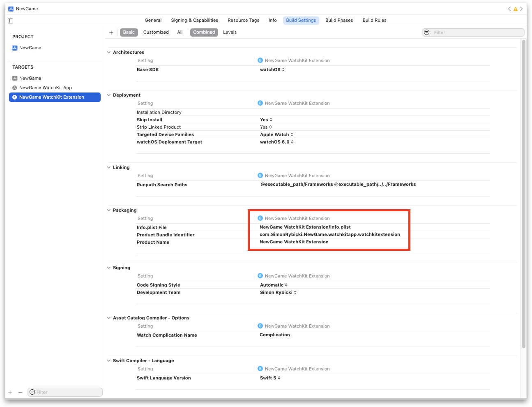
Task: Select Customized settings filter
Action: (x=156, y=32)
